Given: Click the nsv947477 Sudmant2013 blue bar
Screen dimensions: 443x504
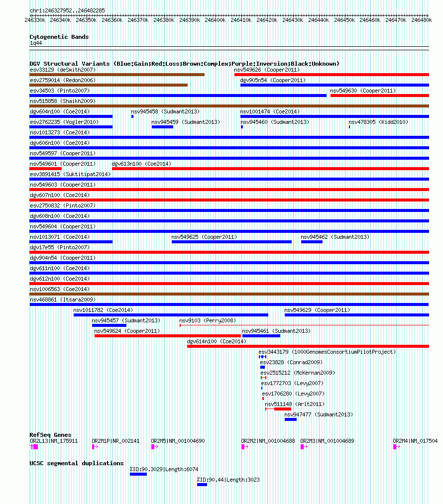Looking at the screenshot, I should pos(291,419).
